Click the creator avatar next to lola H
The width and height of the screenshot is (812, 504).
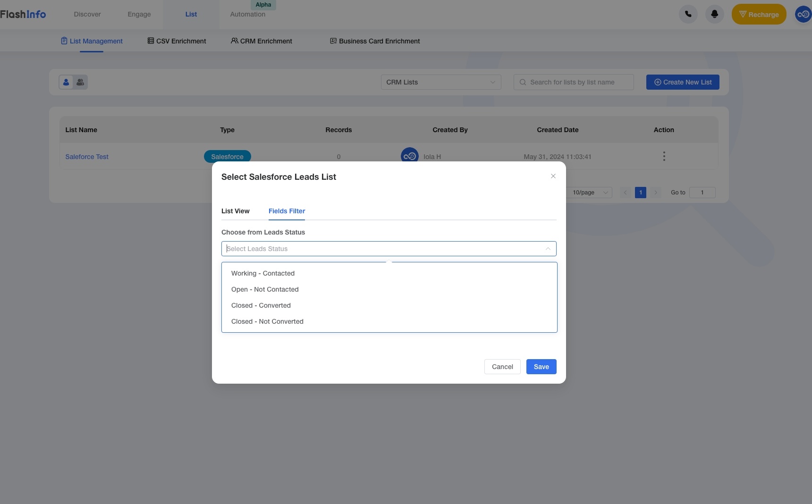(409, 155)
